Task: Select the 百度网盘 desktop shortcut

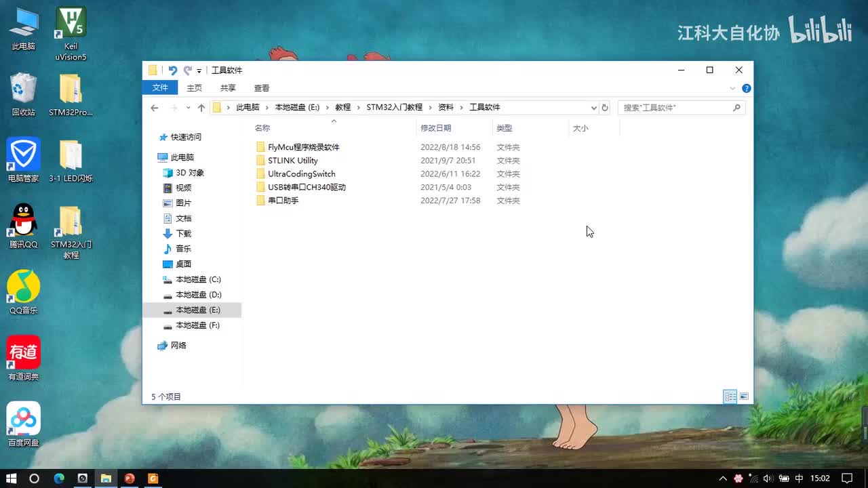Action: tap(24, 424)
